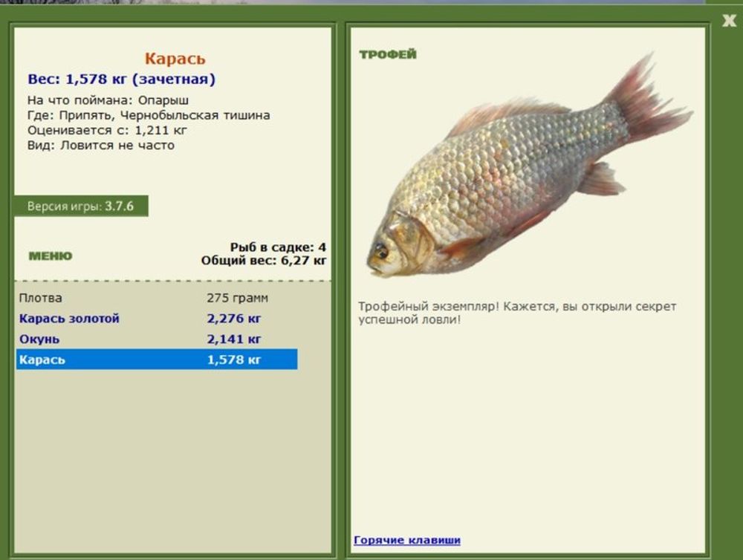Click the Версия игры: 3.7.6 banner
Viewport: 743px width, 560px height.
point(81,206)
